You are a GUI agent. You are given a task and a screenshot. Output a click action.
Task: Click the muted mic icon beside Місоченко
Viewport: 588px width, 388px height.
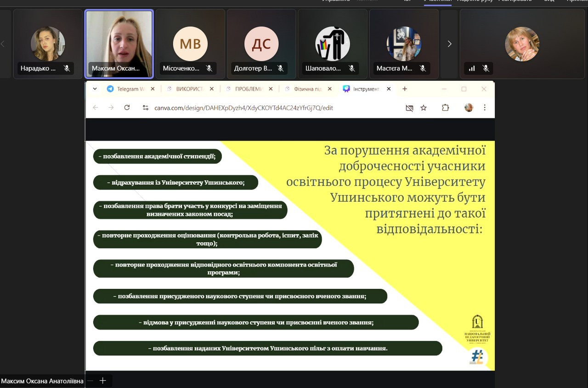coord(209,68)
